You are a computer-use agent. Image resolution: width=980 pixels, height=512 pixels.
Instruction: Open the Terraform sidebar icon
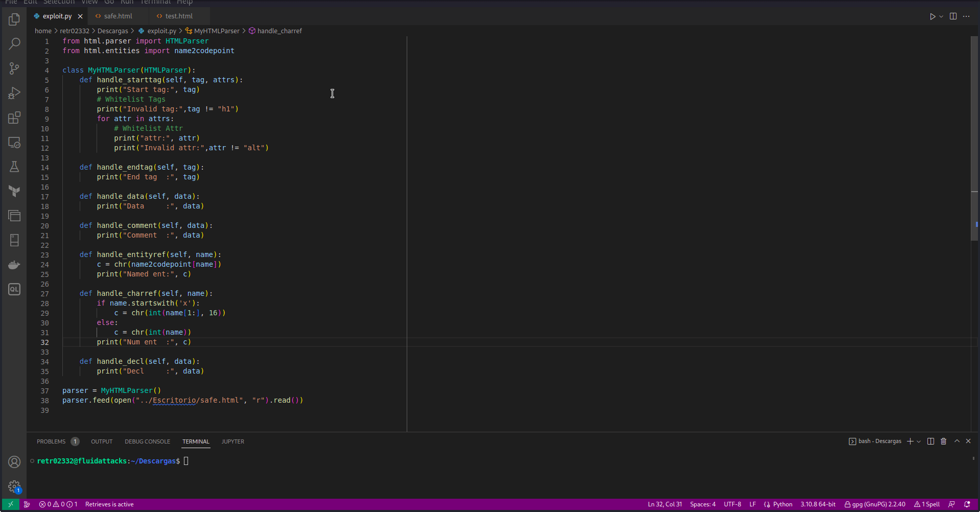(x=14, y=191)
